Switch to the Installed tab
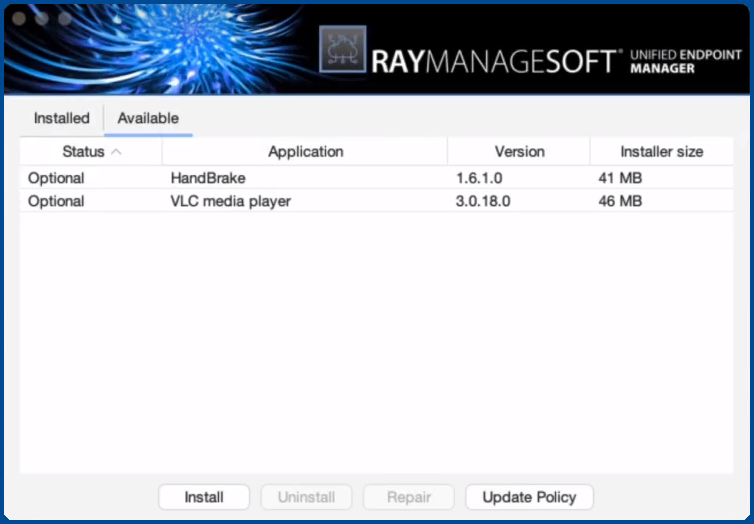Screen dimensions: 754x524 (62, 118)
